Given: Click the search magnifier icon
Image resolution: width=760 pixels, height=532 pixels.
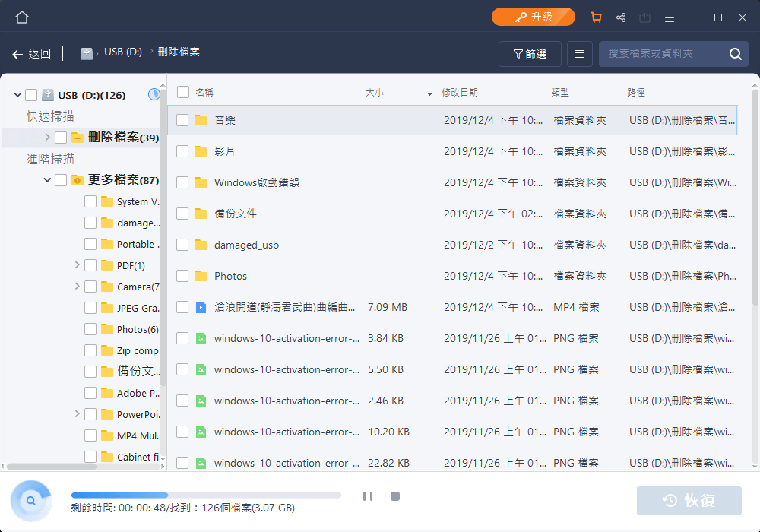Looking at the screenshot, I should [735, 54].
